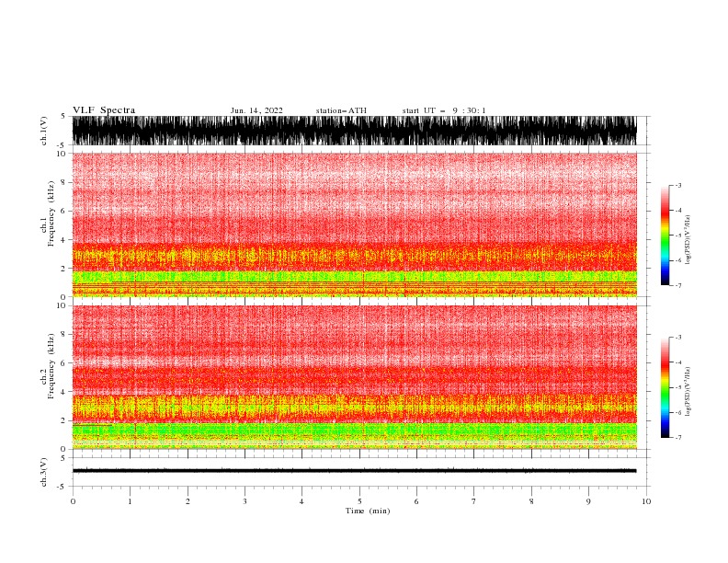Click the upper PSD color scale bar
728x563 pixels.
tap(665, 236)
